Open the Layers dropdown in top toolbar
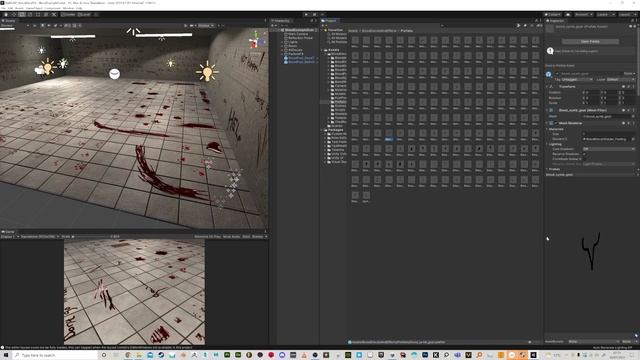The width and height of the screenshot is (640, 360). (x=605, y=14)
